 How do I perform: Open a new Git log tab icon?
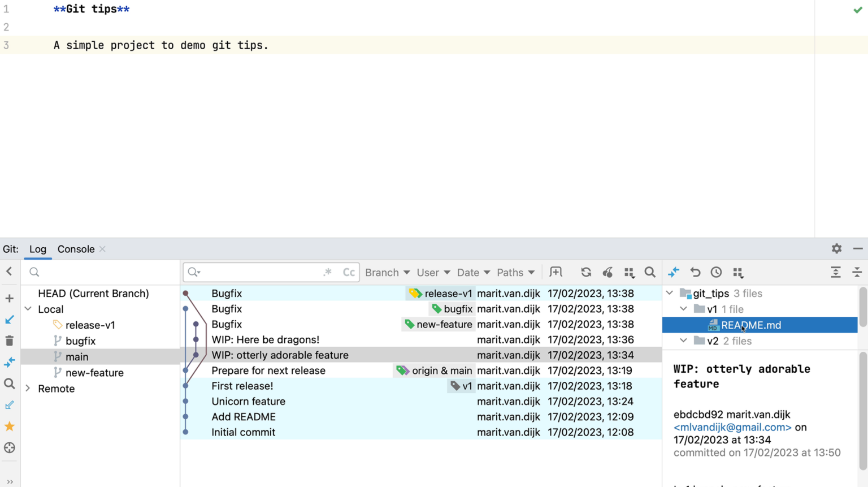pos(555,273)
